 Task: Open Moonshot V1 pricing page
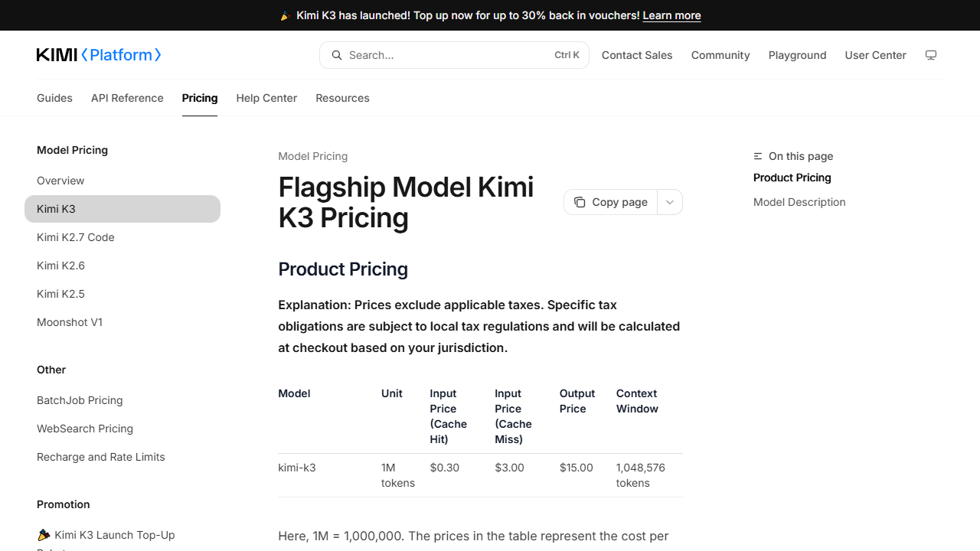pos(122,322)
